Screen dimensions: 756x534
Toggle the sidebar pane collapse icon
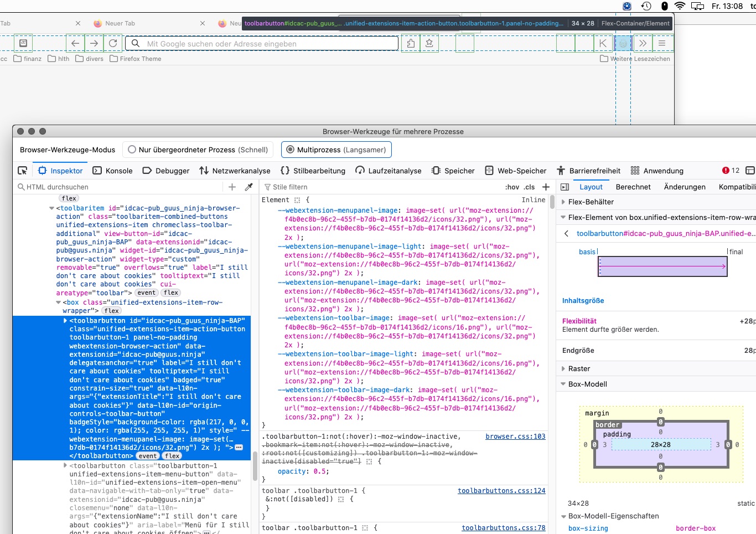(565, 187)
